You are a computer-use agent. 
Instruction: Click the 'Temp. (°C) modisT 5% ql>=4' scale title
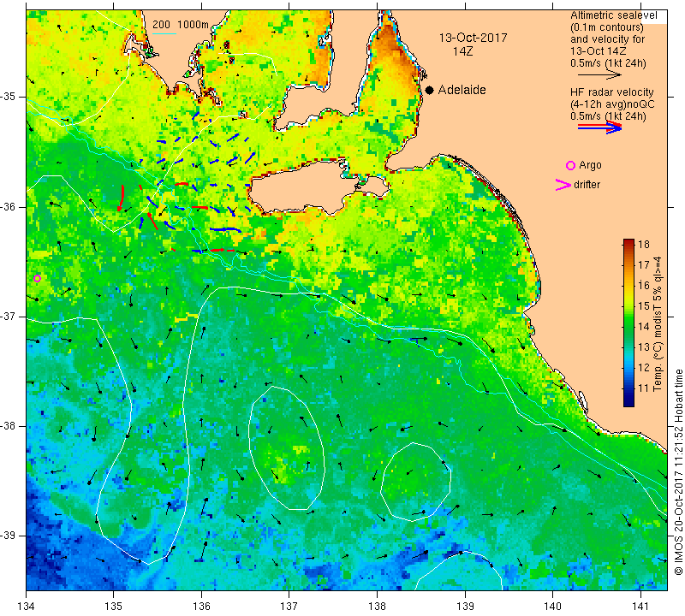(x=657, y=323)
